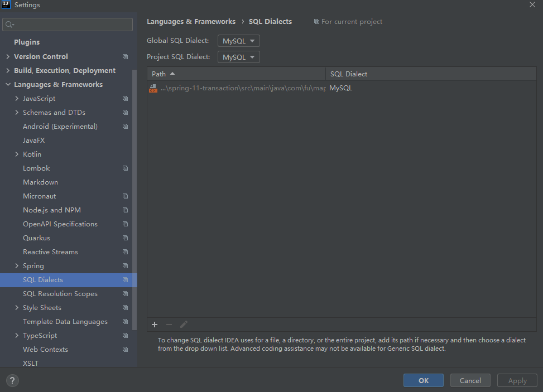The height and width of the screenshot is (392, 543).
Task: Click the file icon in mapper path row
Action: (153, 88)
